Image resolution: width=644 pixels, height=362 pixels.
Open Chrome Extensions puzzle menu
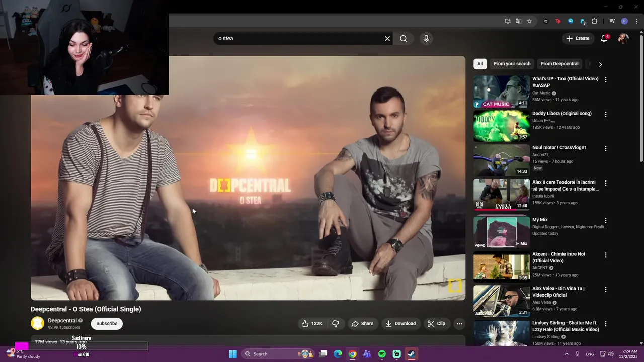[x=595, y=21]
